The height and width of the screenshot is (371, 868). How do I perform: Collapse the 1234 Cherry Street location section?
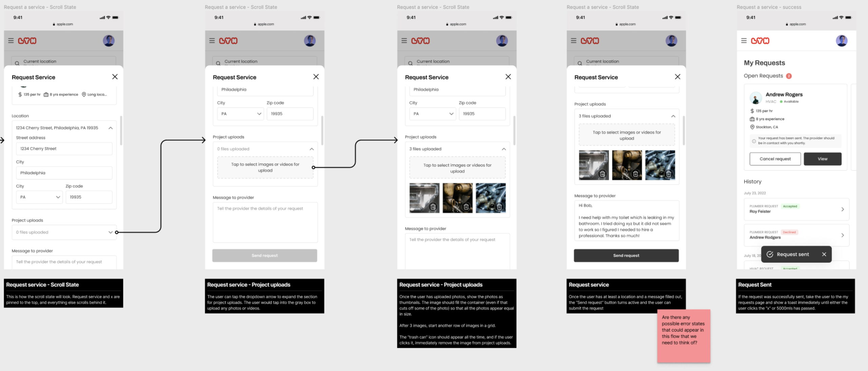(x=111, y=128)
